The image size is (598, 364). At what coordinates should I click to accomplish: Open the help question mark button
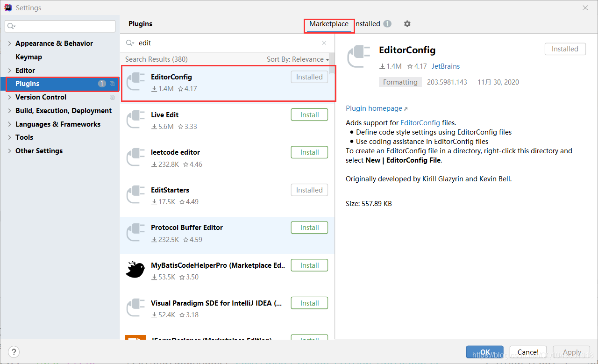[14, 352]
